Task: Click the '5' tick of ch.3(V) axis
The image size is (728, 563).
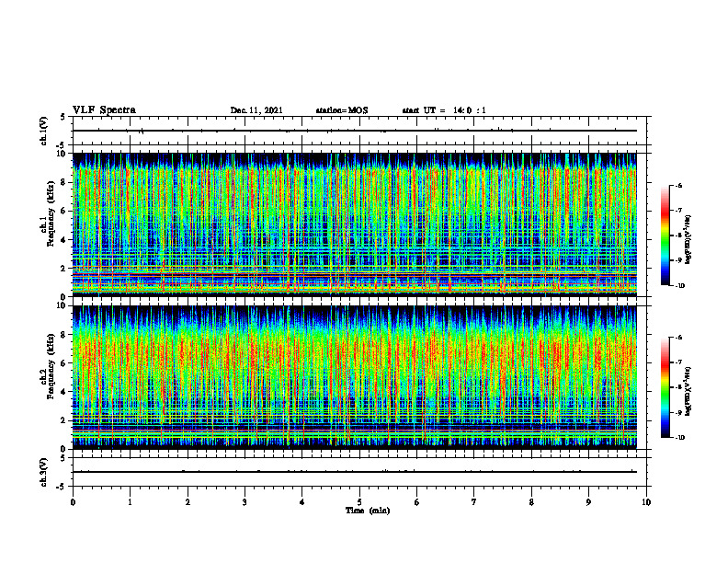Action: click(x=63, y=458)
